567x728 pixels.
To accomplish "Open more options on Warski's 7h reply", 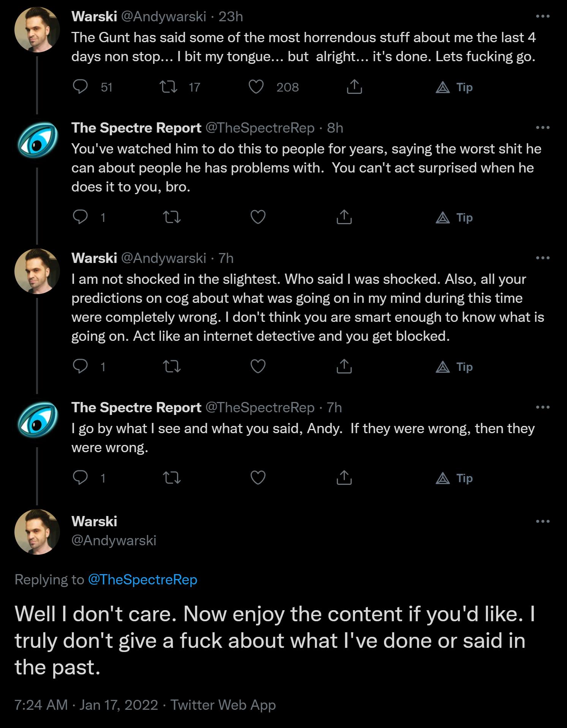I will click(543, 258).
